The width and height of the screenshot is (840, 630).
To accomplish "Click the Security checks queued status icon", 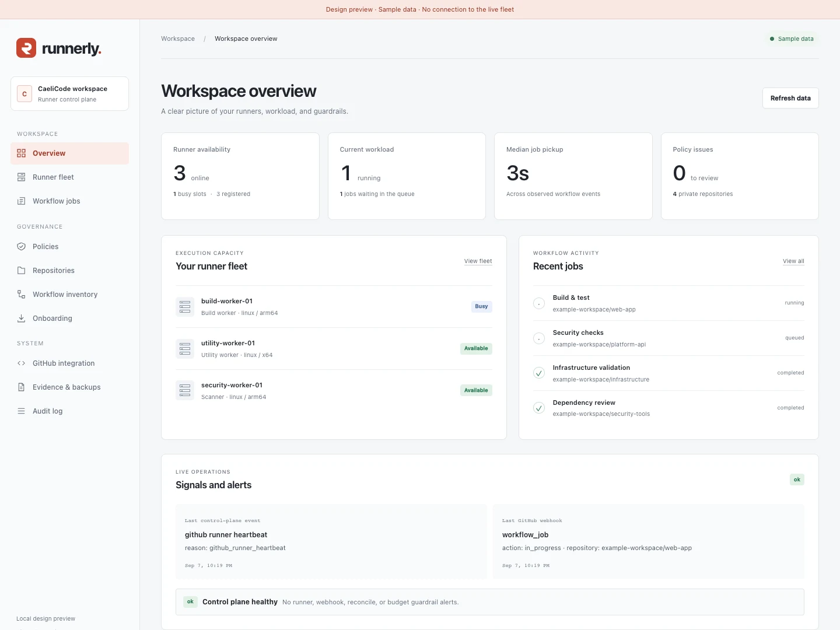I will [539, 338].
